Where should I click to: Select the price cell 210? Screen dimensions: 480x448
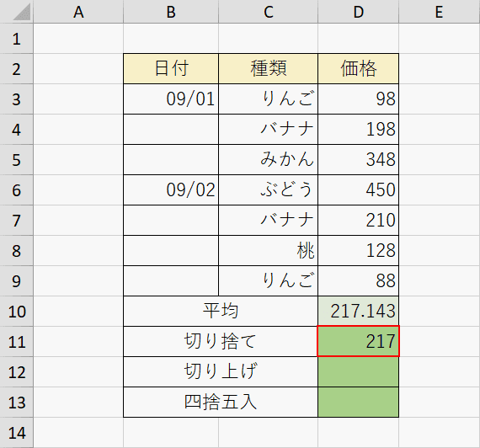(358, 221)
